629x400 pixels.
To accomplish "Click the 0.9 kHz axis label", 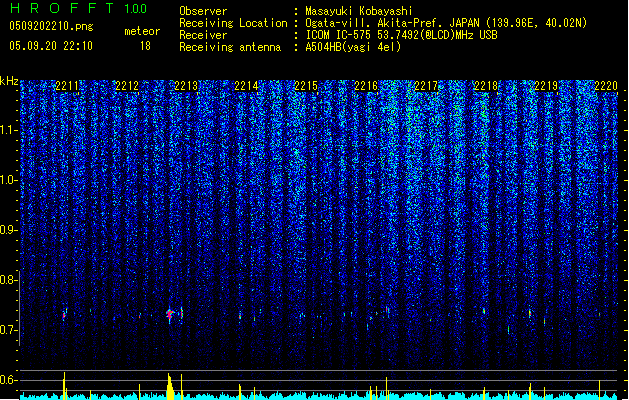I will coord(9,230).
